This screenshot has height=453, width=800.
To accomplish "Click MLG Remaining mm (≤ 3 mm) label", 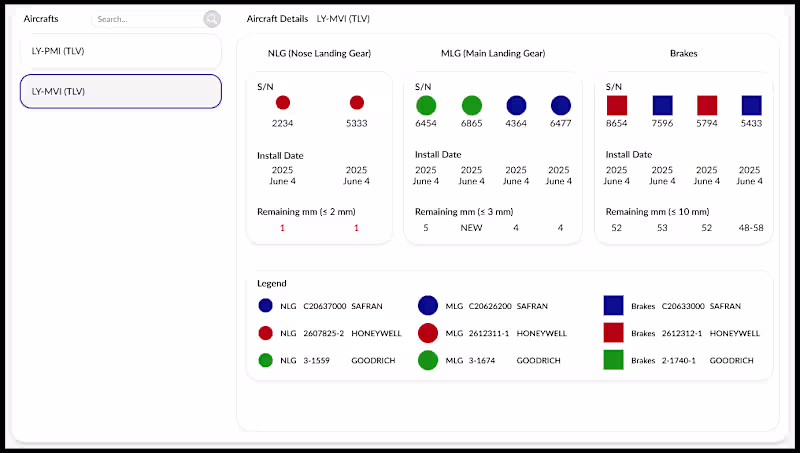I will [464, 212].
